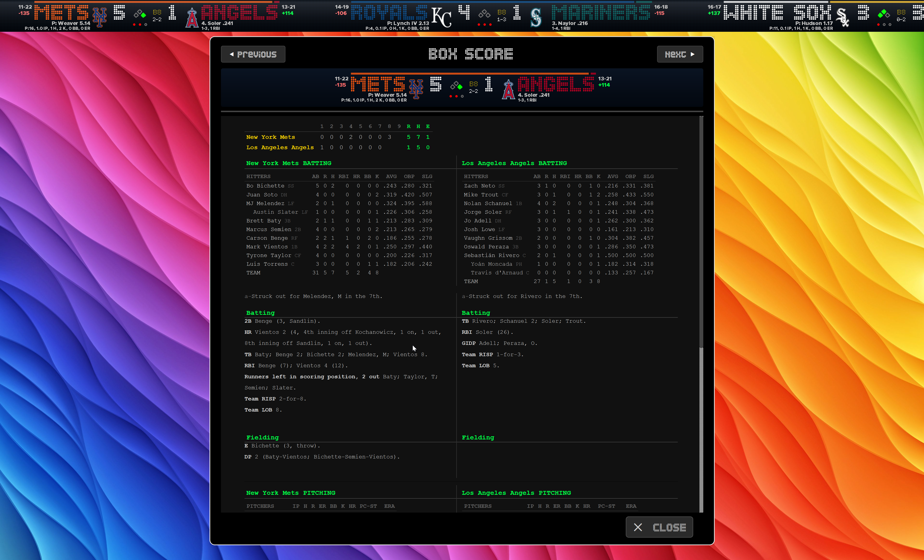This screenshot has height=560, width=924.
Task: Click the Angels logo in box score header
Action: (508, 89)
